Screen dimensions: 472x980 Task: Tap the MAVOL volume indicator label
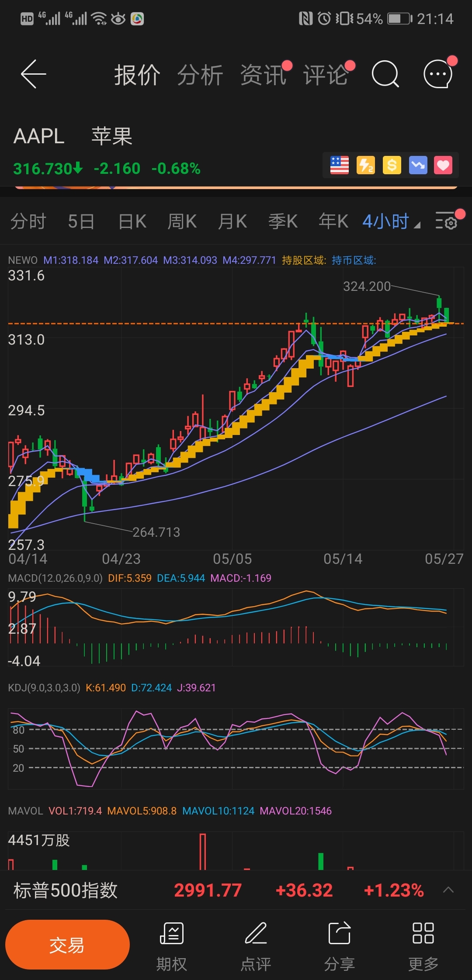click(25, 811)
